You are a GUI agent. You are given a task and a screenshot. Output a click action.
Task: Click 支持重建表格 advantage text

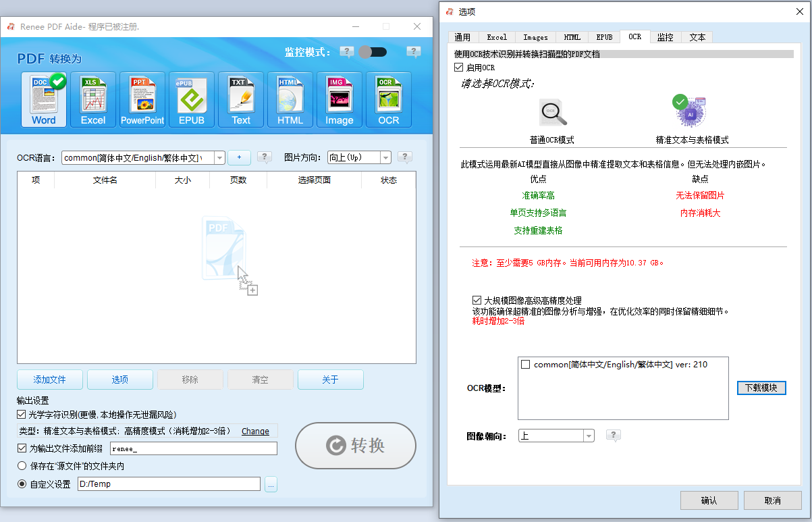click(x=538, y=230)
